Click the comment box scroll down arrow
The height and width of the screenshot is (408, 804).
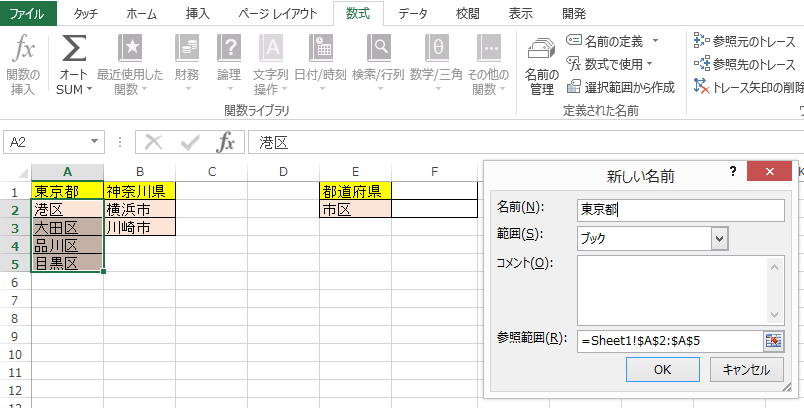click(774, 315)
